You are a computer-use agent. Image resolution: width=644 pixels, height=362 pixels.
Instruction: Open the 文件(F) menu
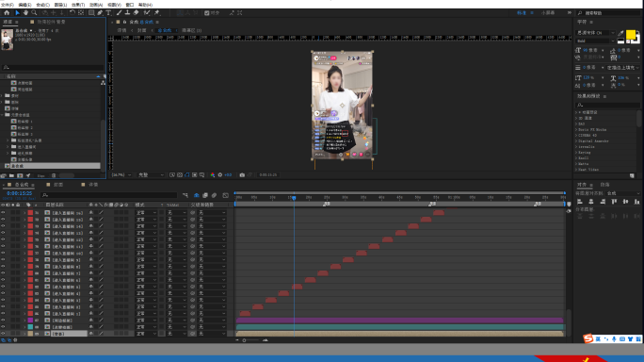(x=8, y=5)
